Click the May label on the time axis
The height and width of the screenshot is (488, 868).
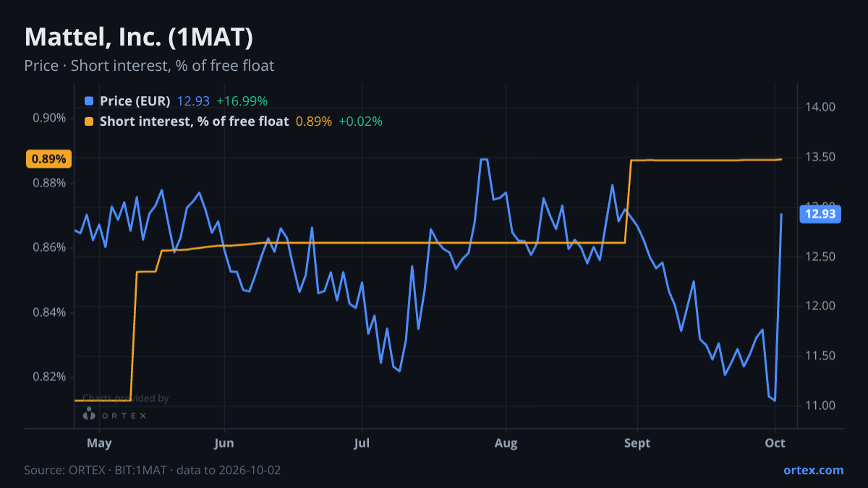pos(99,443)
